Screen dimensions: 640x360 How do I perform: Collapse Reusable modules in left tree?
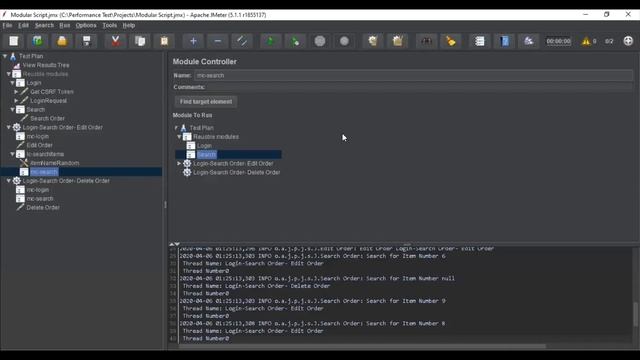point(9,74)
